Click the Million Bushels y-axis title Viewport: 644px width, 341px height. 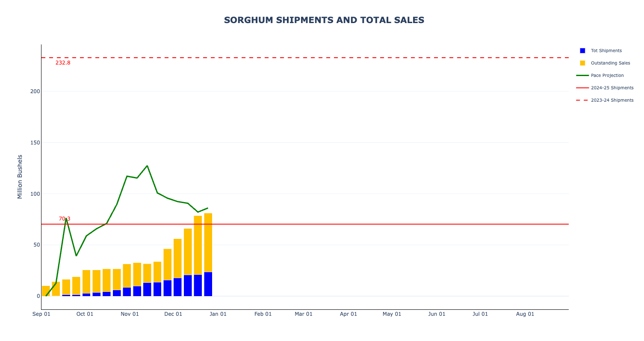tap(20, 176)
